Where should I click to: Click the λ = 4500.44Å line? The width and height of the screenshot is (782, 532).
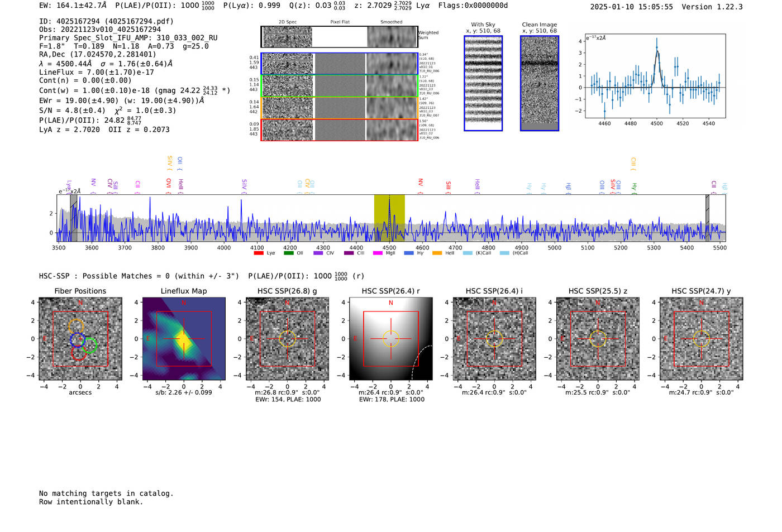coord(106,64)
